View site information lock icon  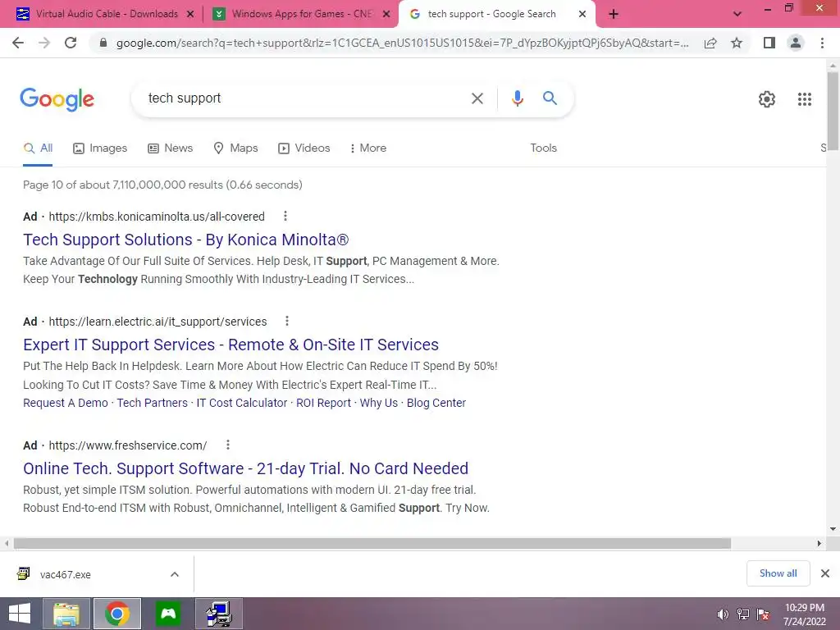click(x=103, y=43)
